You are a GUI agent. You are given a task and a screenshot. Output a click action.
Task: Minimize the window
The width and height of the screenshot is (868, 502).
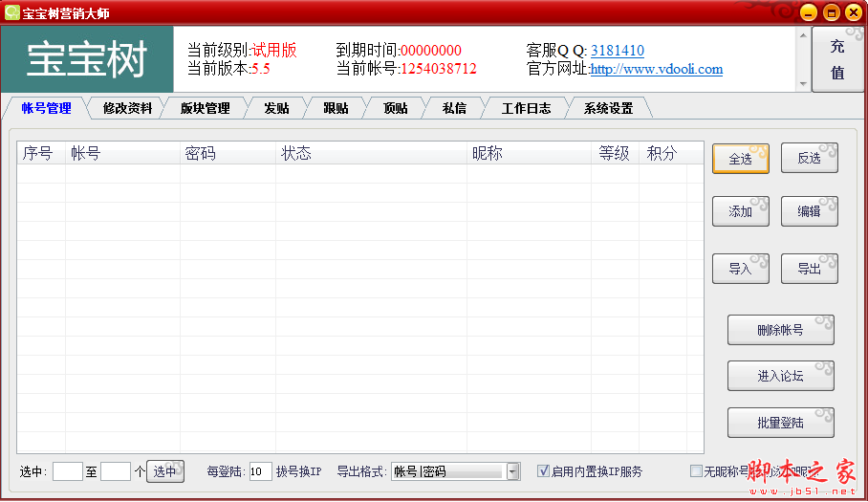point(808,12)
